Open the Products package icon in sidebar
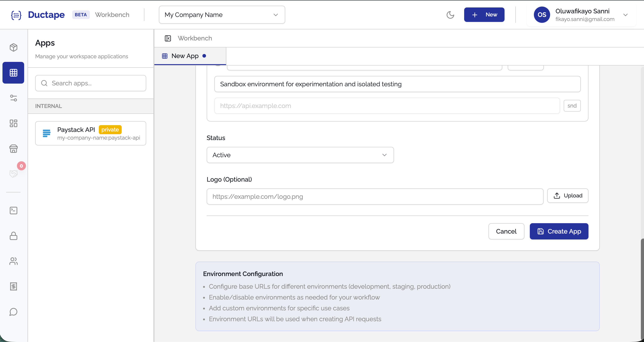The height and width of the screenshot is (342, 644). pyautogui.click(x=13, y=47)
